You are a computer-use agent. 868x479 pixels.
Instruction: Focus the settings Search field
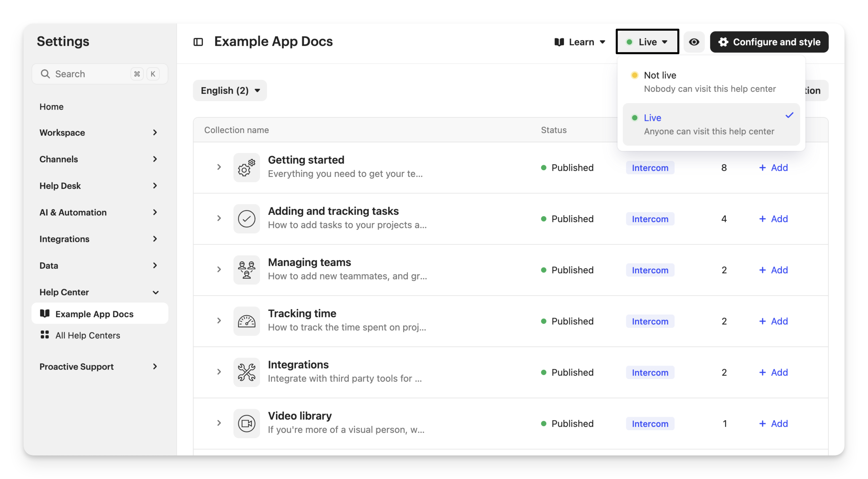tap(88, 74)
